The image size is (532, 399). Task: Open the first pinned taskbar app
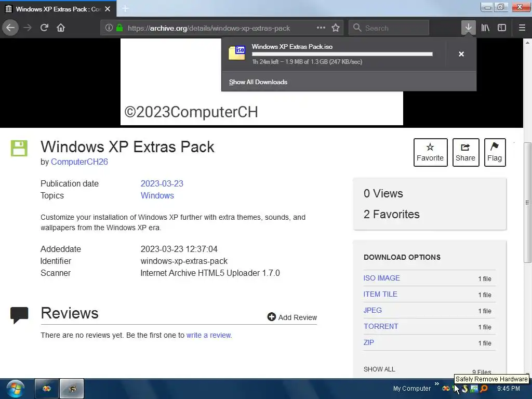click(x=47, y=389)
